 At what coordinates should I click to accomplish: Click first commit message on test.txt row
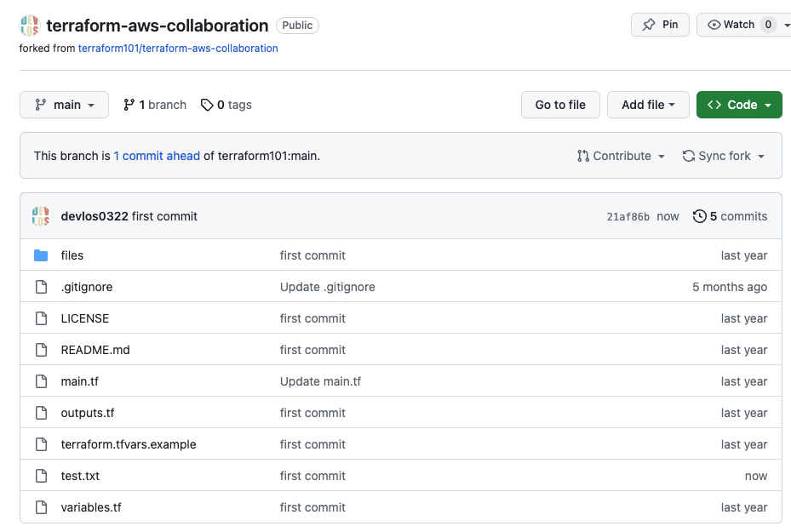pos(312,476)
